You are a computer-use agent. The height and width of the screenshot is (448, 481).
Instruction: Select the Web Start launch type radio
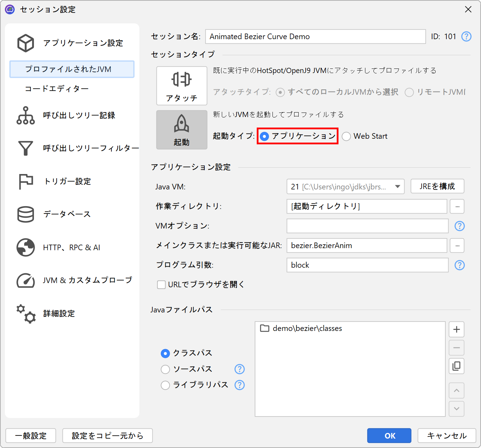click(346, 136)
